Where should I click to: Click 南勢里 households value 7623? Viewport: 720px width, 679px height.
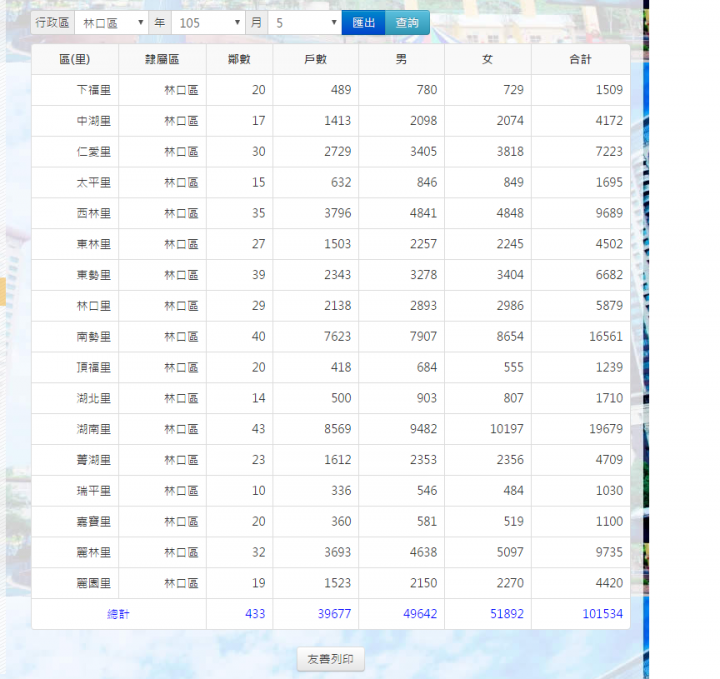pos(338,337)
